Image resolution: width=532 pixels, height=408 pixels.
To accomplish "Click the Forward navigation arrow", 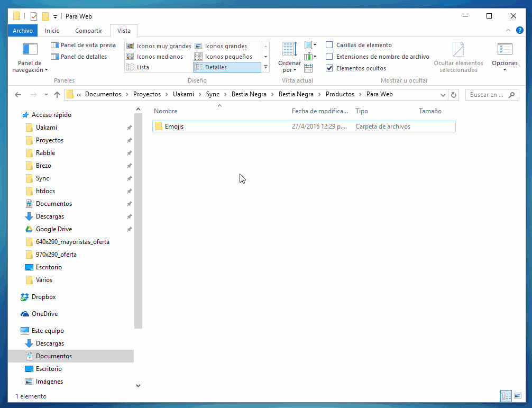I will point(33,95).
